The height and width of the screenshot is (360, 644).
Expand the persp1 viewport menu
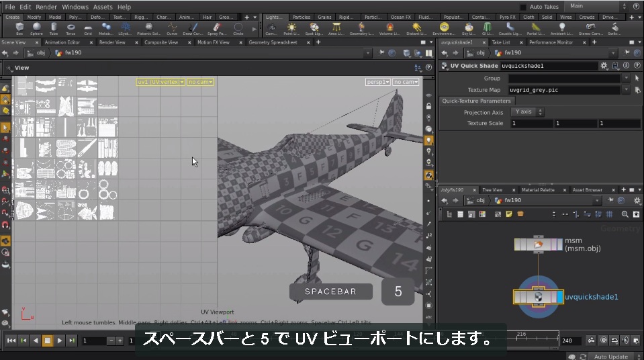tap(377, 82)
